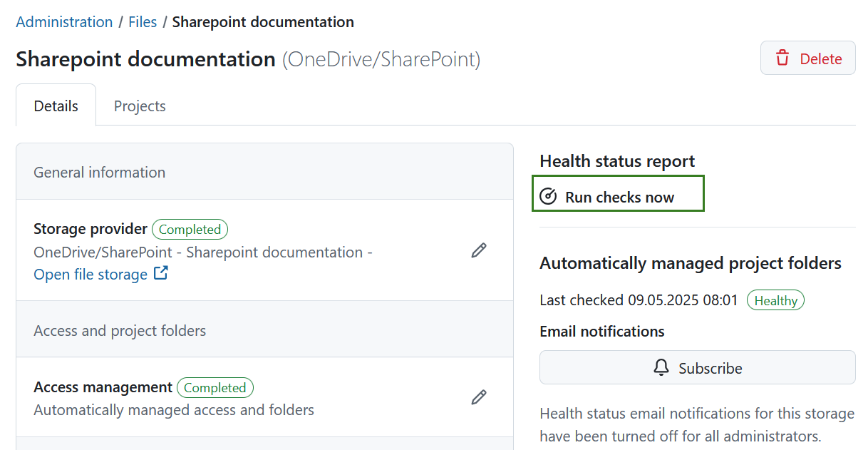Click the trash icon beside Delete

(x=784, y=57)
